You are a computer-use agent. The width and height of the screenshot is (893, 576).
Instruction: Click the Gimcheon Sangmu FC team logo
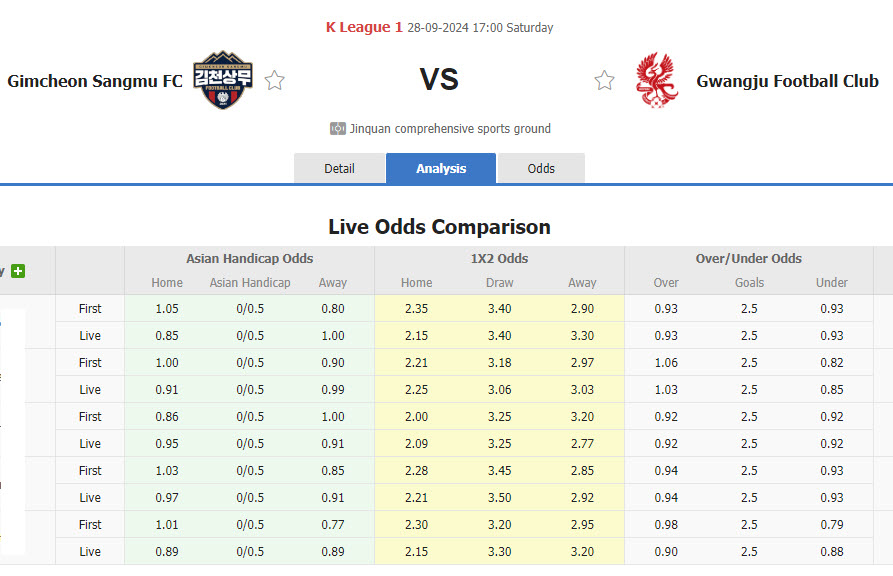[x=223, y=80]
